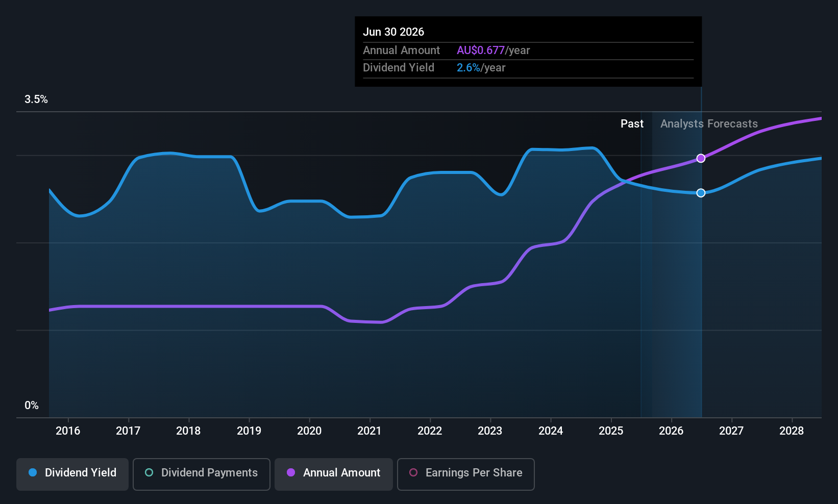Enable the Dividend Payments legend series
Image resolution: width=838 pixels, height=504 pixels.
[x=201, y=474]
